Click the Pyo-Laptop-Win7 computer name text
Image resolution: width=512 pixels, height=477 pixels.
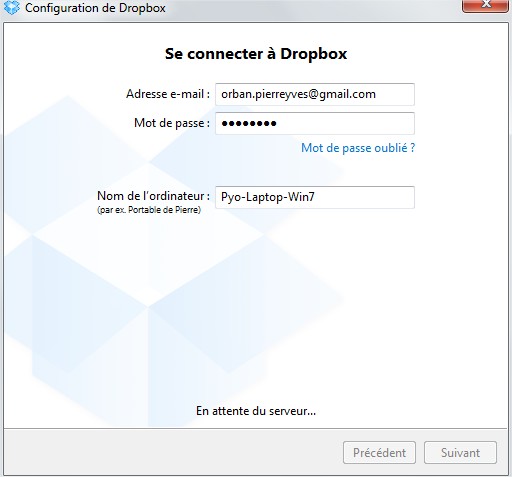point(268,197)
